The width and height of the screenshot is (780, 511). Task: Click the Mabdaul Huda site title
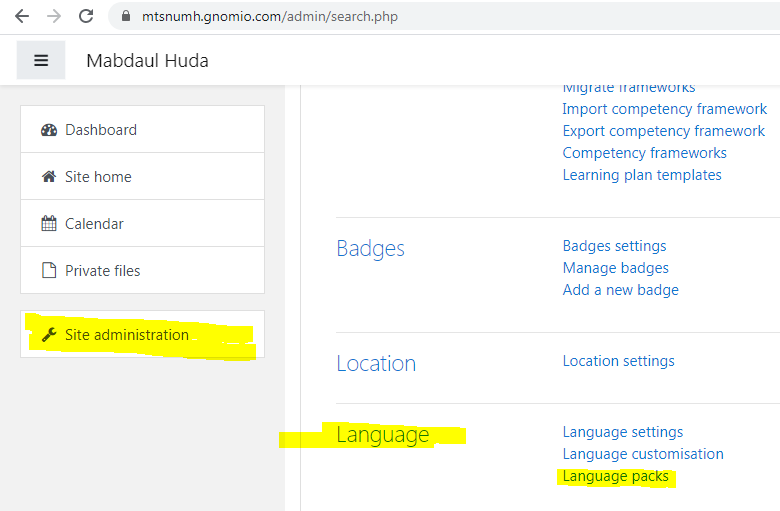tap(147, 61)
